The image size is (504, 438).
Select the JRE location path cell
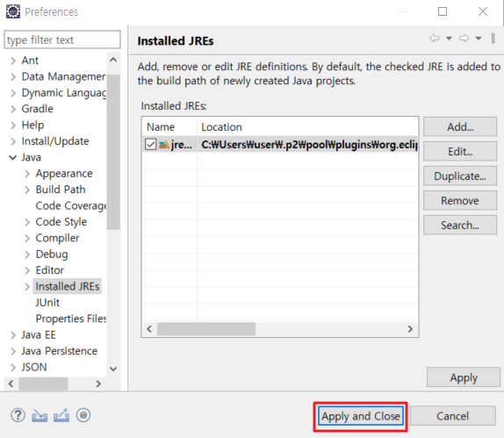pos(307,145)
